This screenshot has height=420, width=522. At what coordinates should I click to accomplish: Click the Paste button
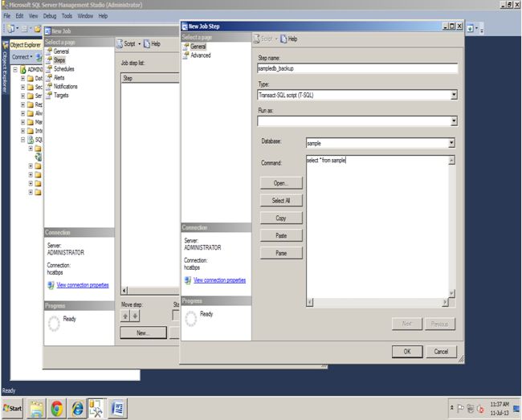[281, 235]
